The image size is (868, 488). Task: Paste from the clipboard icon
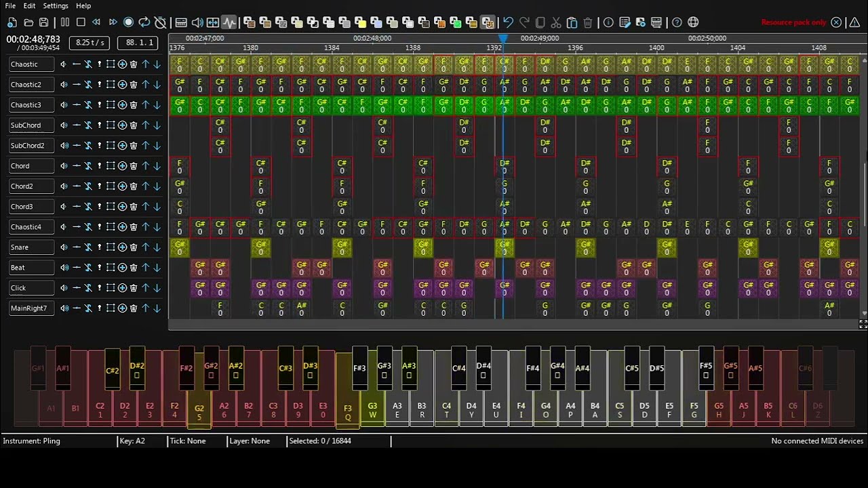(572, 22)
